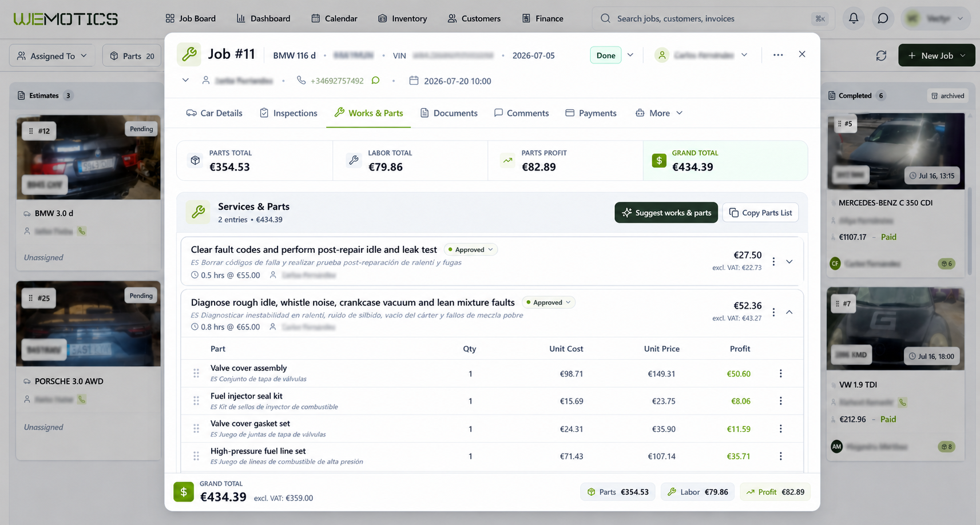Open row menu for Valve cover assembly
The height and width of the screenshot is (525, 980).
pos(780,373)
